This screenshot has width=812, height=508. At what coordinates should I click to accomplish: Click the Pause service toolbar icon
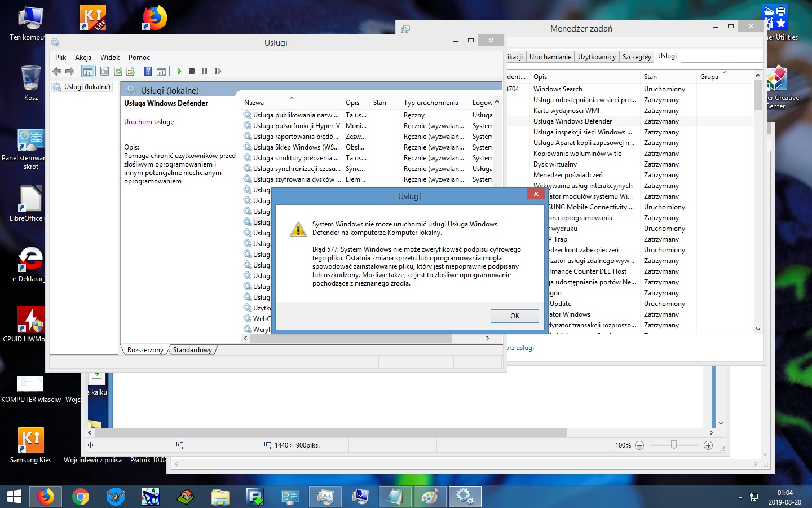click(205, 71)
